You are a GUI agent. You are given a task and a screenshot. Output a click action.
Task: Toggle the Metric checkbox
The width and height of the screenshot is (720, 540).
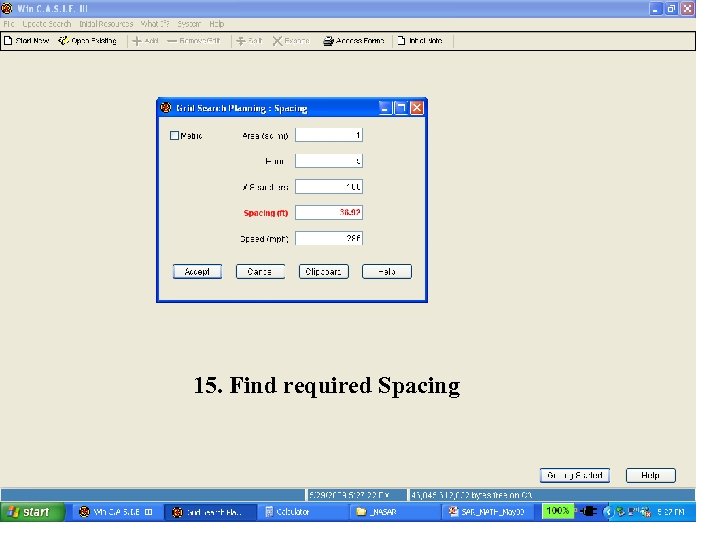pyautogui.click(x=174, y=135)
